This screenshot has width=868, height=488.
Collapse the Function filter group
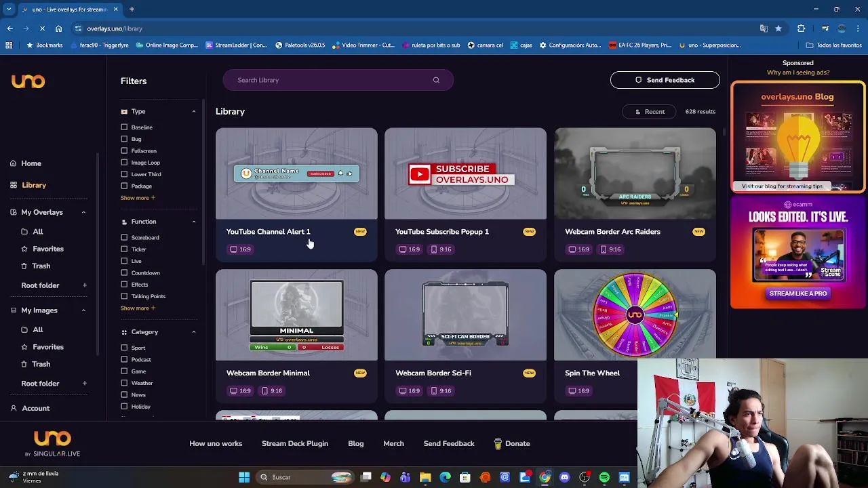coord(193,222)
